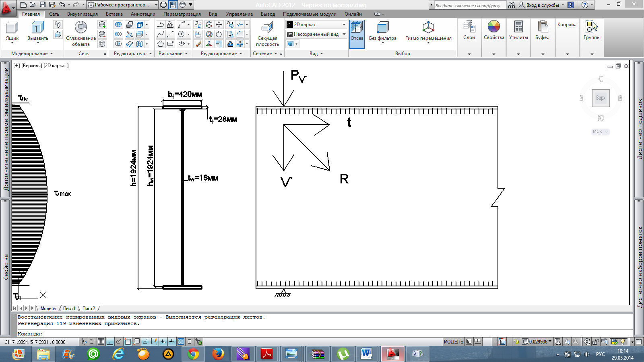Open the МСК coordinate system dropdown

click(x=601, y=132)
